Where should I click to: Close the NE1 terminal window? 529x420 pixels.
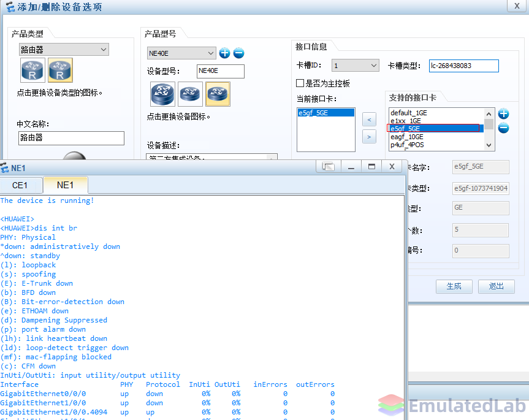392,166
